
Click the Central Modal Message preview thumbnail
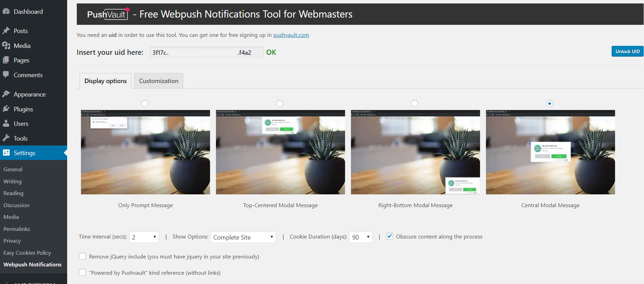tap(550, 152)
